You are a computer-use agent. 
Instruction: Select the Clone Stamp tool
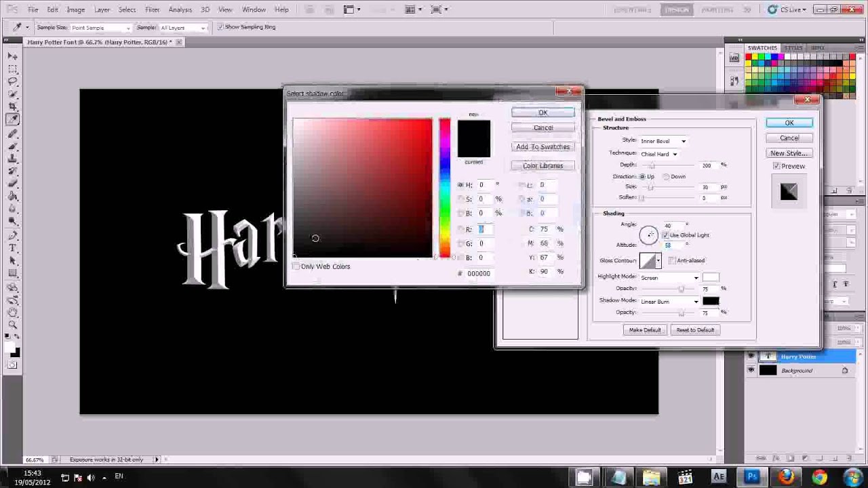[13, 159]
